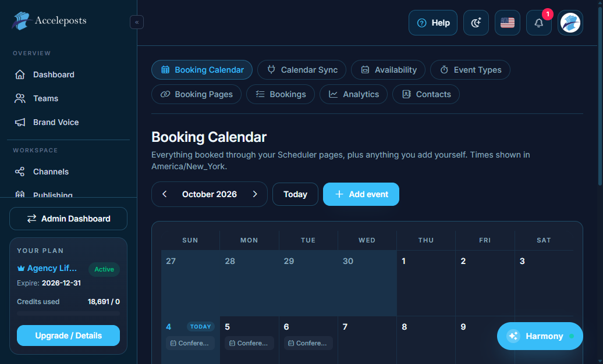The width and height of the screenshot is (603, 364).
Task: Click the crown icon beside plan name
Action: pos(21,268)
